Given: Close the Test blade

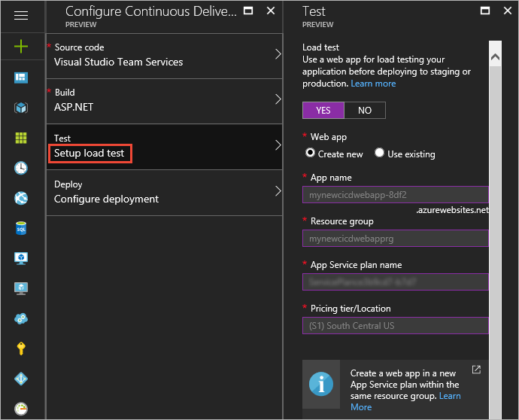Looking at the screenshot, I should (x=508, y=11).
